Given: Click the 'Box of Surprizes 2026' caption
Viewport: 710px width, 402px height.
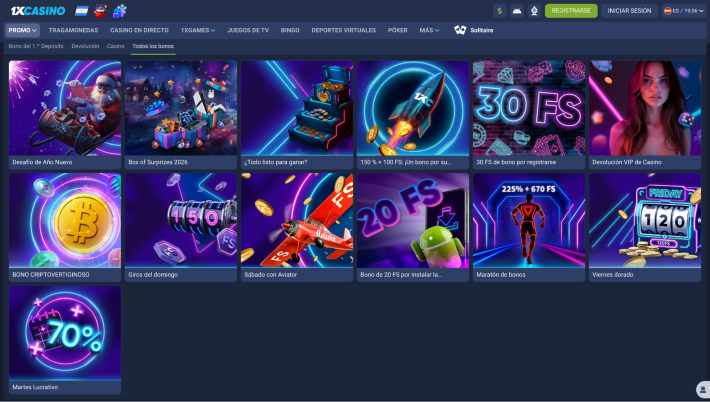Looking at the screenshot, I should tap(158, 162).
